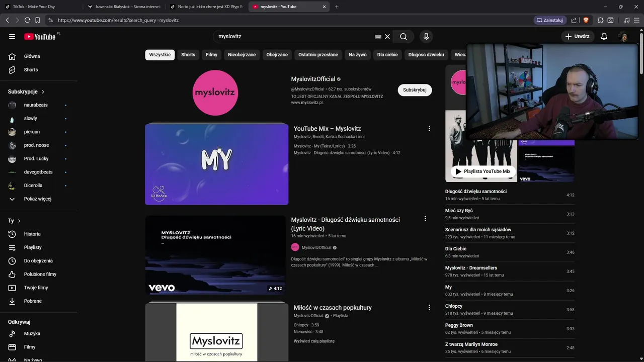This screenshot has width=644, height=362.
Task: Select the Długość dzwieku filter chip
Action: click(426, 55)
